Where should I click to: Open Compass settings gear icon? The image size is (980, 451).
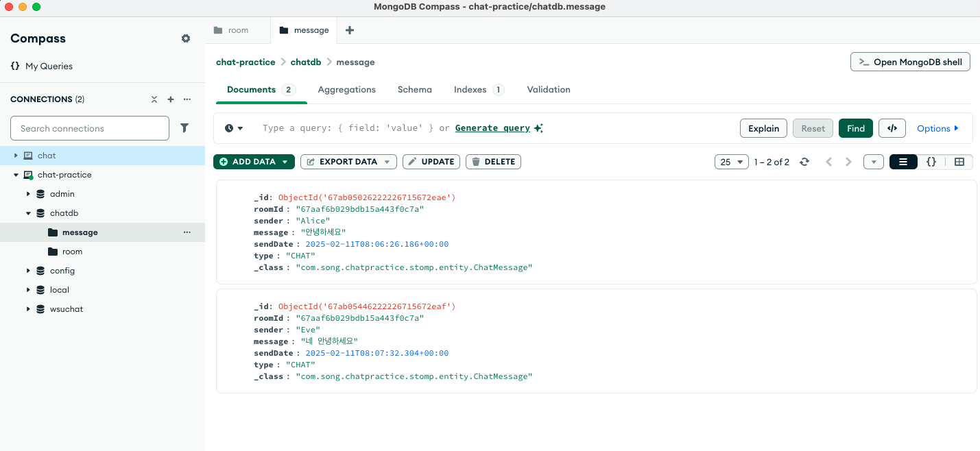coord(186,38)
